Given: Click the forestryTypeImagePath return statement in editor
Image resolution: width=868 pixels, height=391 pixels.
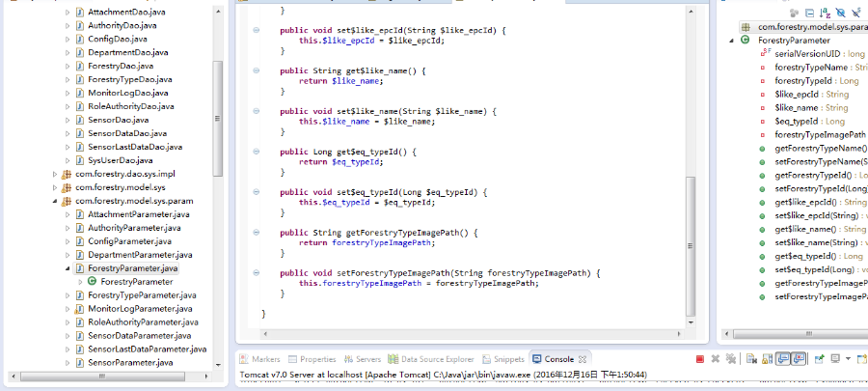Looking at the screenshot, I should point(367,243).
